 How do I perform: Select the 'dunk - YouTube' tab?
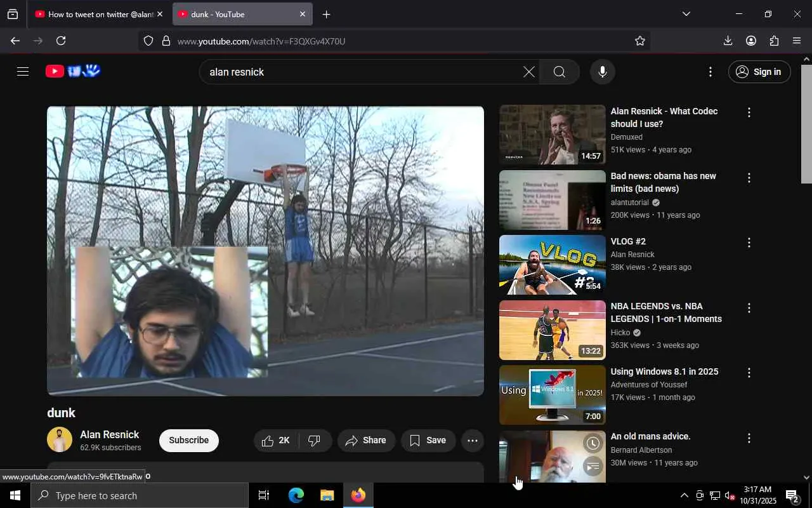tap(242, 14)
